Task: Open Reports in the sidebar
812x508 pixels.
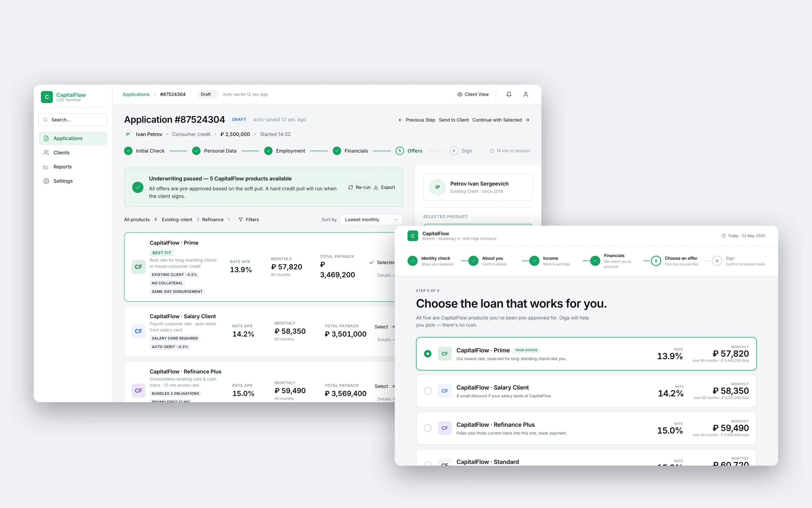Action: tap(73, 167)
